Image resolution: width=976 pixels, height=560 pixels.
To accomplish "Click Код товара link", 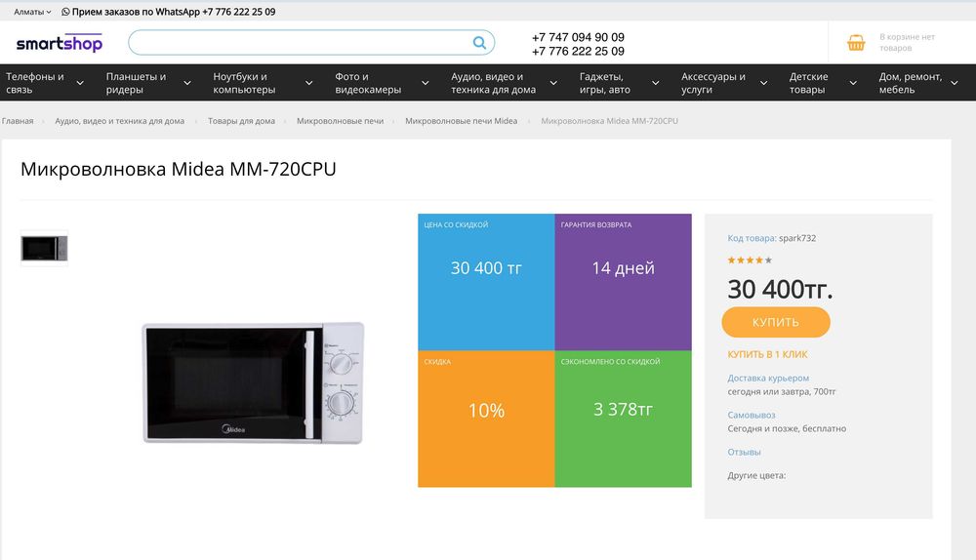I will (752, 238).
